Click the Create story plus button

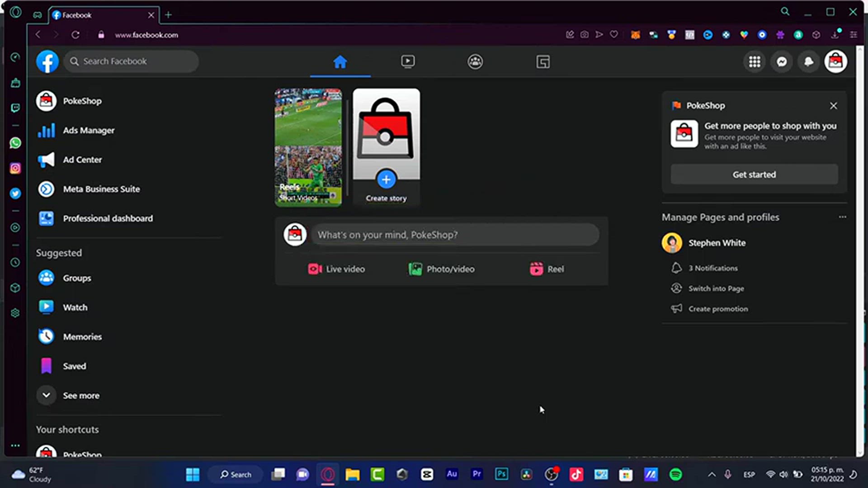point(386,179)
